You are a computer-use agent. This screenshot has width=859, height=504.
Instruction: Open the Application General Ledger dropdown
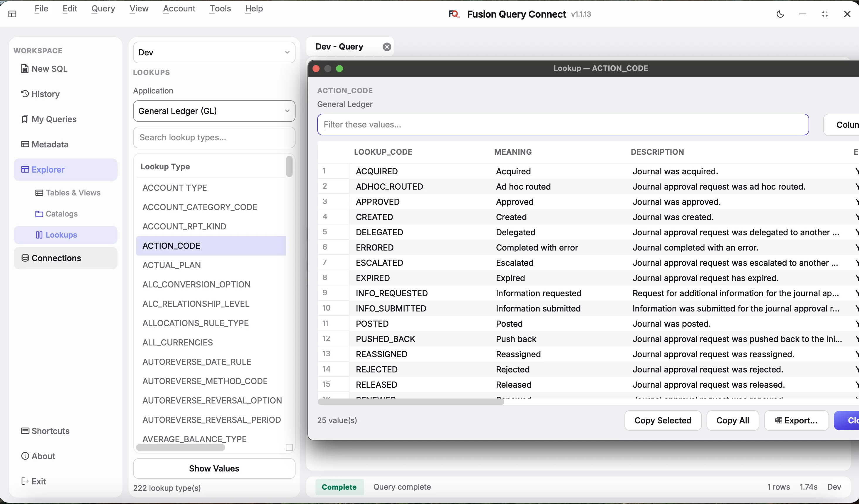214,111
